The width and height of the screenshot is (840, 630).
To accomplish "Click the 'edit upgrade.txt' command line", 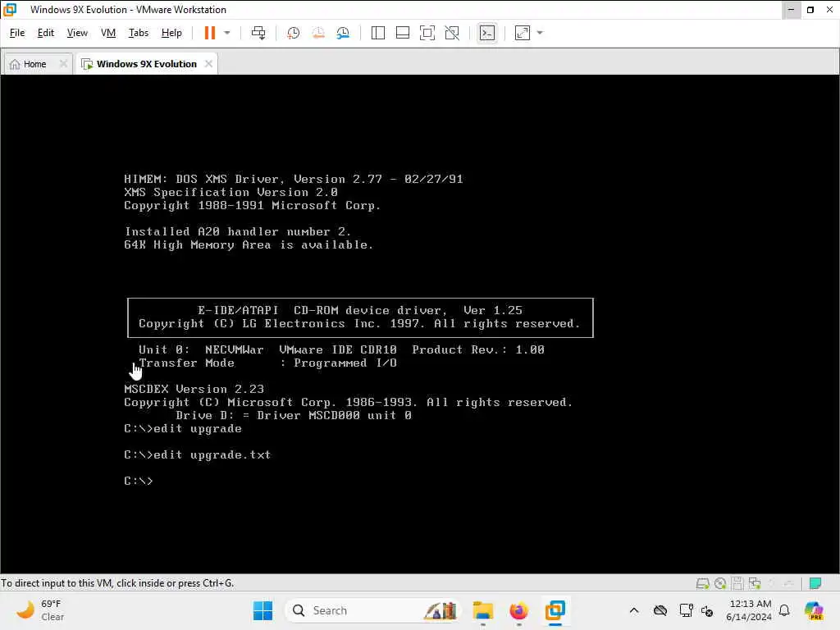I will click(x=212, y=454).
